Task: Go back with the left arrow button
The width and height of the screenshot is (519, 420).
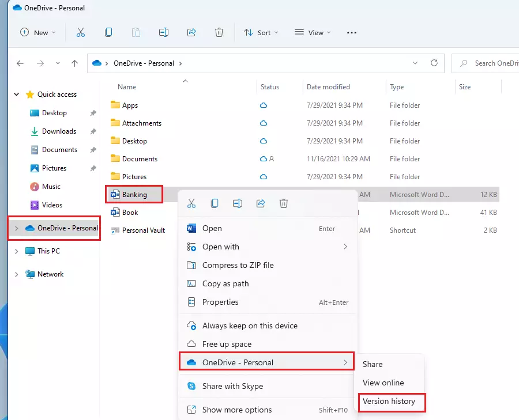Action: point(20,63)
